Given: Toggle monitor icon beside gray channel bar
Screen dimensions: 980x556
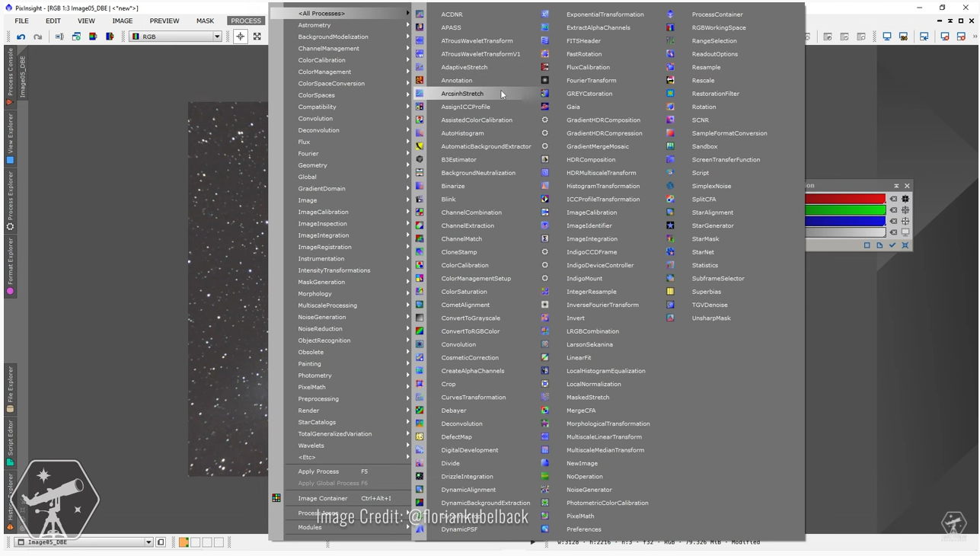Looking at the screenshot, I should pos(905,232).
